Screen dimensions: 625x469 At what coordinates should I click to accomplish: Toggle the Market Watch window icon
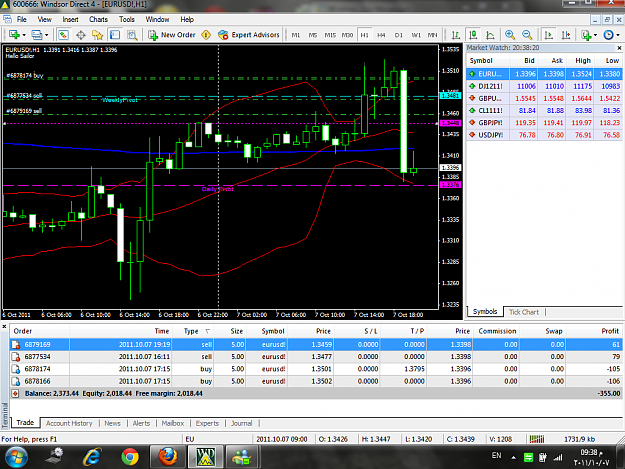tap(63, 35)
